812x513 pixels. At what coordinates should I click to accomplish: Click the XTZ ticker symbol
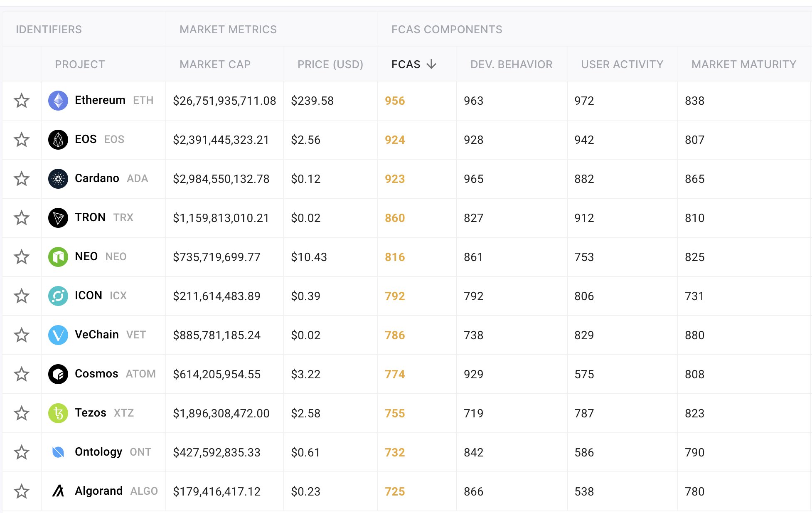click(x=124, y=413)
